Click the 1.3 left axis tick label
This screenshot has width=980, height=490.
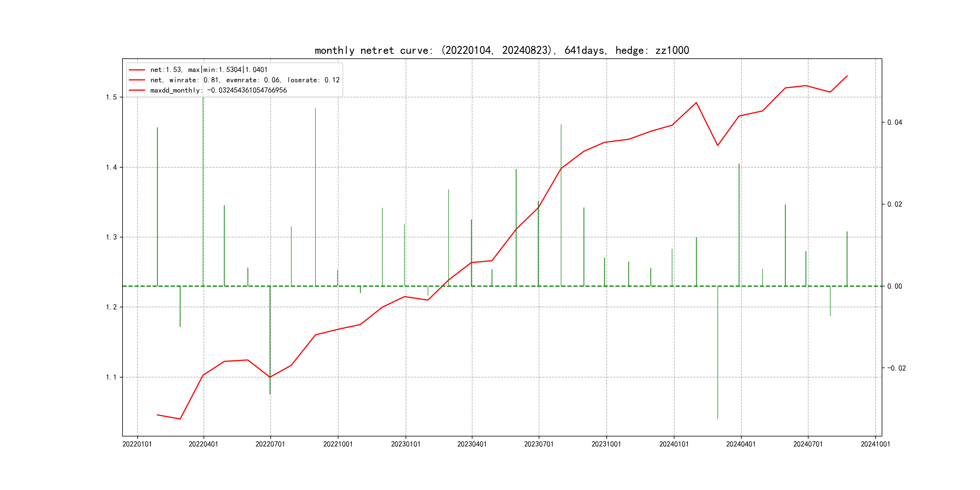click(x=112, y=237)
